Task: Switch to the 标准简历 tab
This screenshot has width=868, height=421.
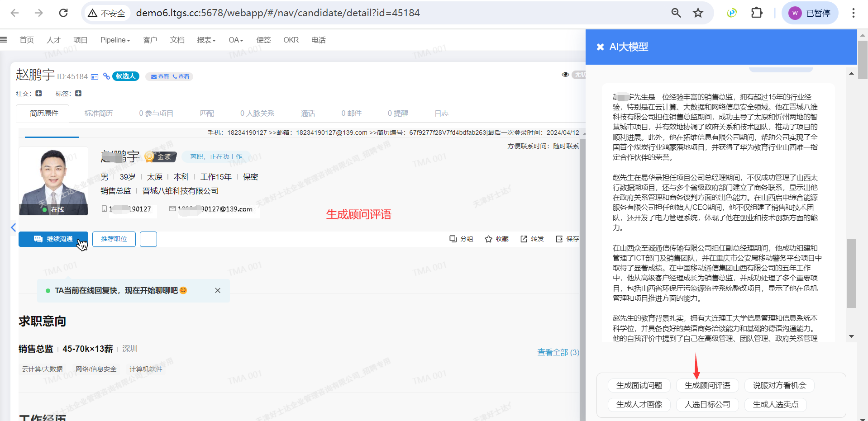Action: tap(98, 113)
